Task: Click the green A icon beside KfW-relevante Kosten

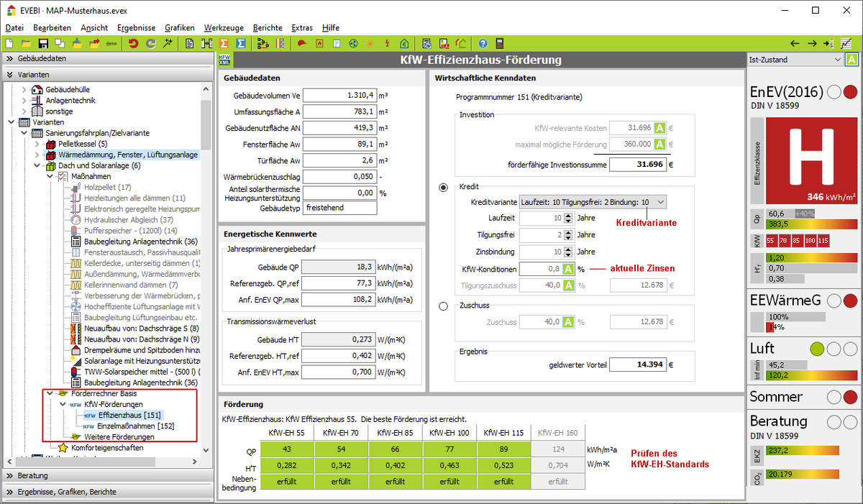Action: [x=659, y=128]
